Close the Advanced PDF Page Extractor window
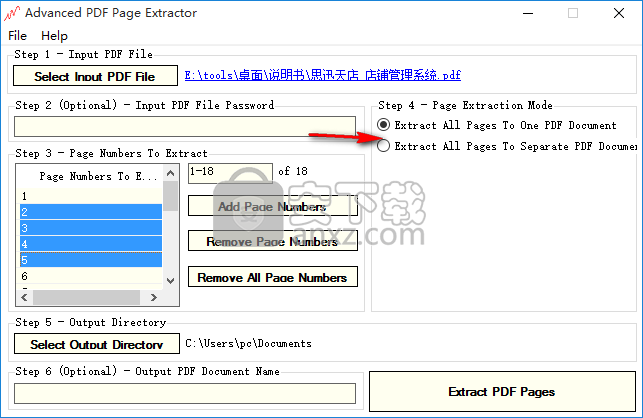 click(619, 13)
